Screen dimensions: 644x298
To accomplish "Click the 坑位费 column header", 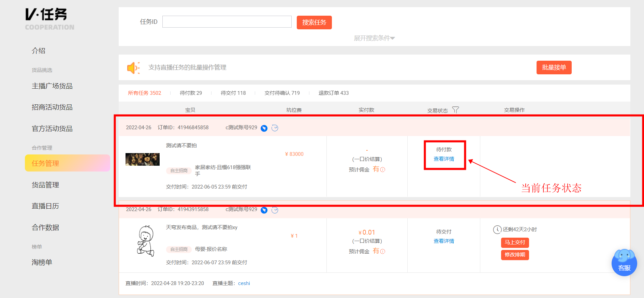I will pos(294,110).
